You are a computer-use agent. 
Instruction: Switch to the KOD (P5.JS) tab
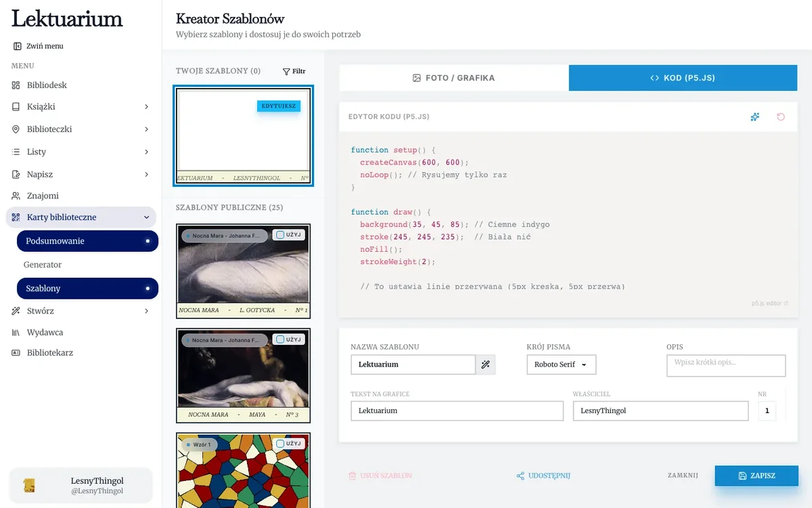[x=683, y=78]
